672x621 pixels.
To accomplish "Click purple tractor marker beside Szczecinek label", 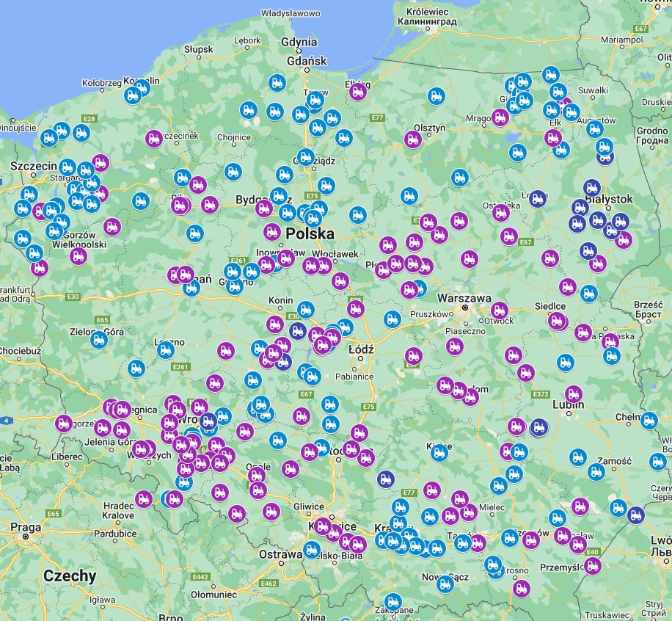I will pos(154,139).
